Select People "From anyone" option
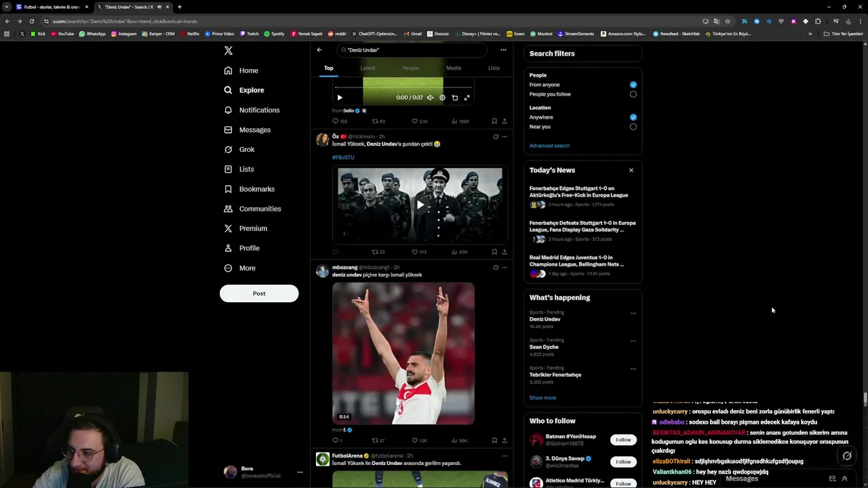868x488 pixels. (633, 85)
